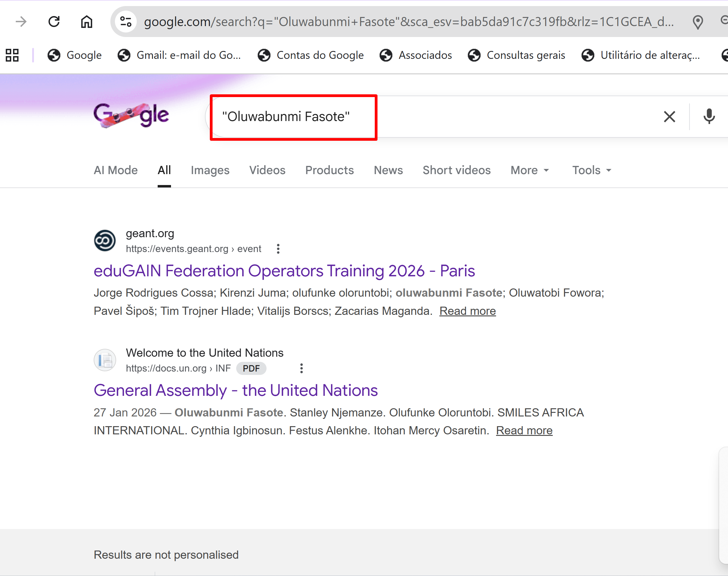
Task: Open General Assembly - the United Nations link
Action: coord(236,390)
